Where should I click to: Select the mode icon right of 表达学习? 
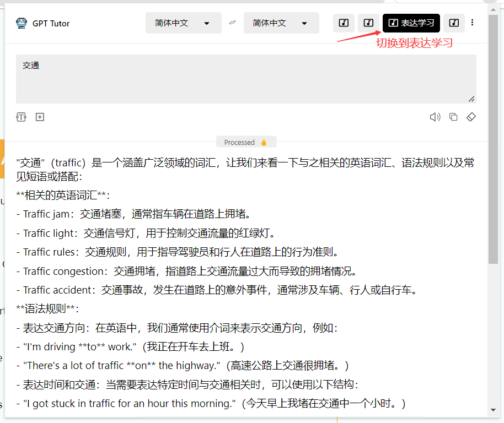click(x=454, y=23)
